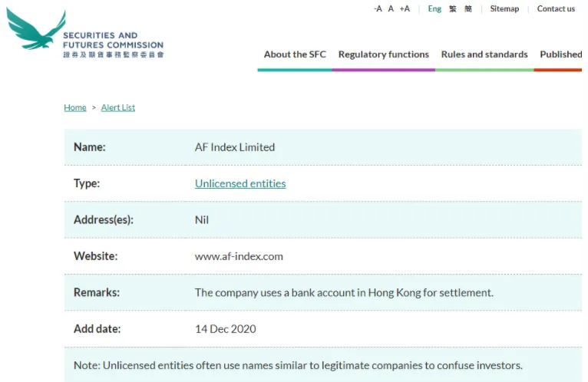Image resolution: width=588 pixels, height=382 pixels.
Task: Click the Add date value 14 Dec 2020
Action: (x=226, y=329)
